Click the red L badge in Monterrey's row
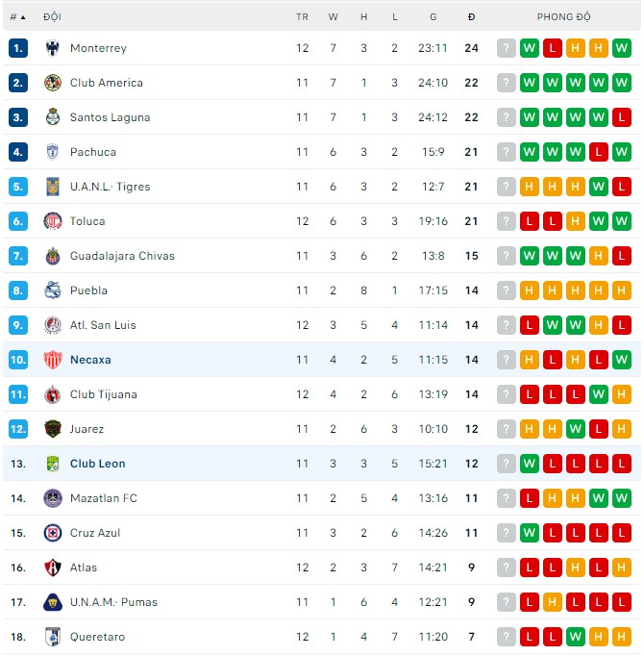The height and width of the screenshot is (656, 644). pyautogui.click(x=553, y=48)
